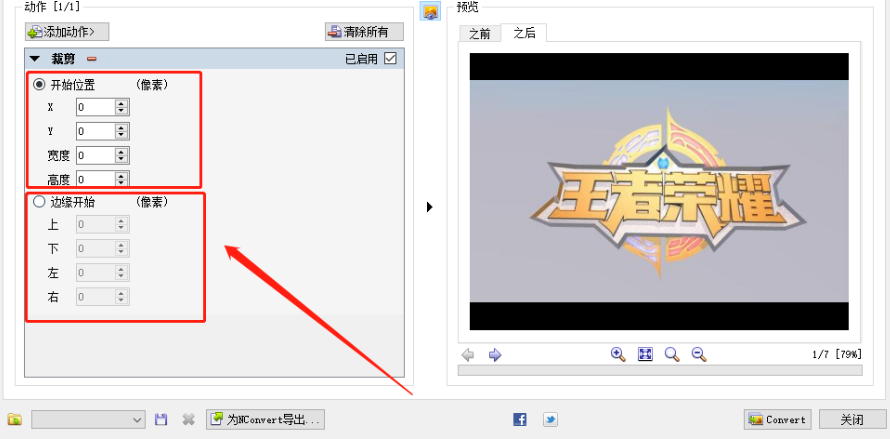The height and width of the screenshot is (439, 890).
Task: Click the 1/7 [79%] status text
Action: pos(837,354)
